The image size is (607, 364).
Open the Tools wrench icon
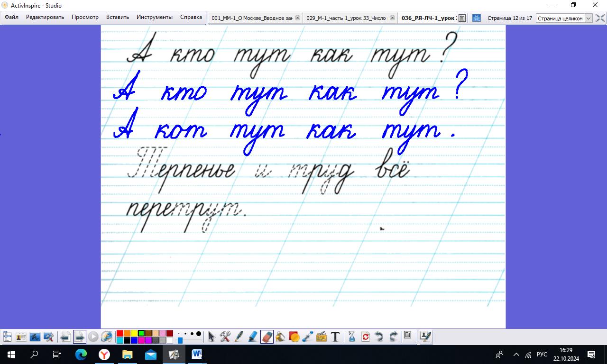(225, 337)
